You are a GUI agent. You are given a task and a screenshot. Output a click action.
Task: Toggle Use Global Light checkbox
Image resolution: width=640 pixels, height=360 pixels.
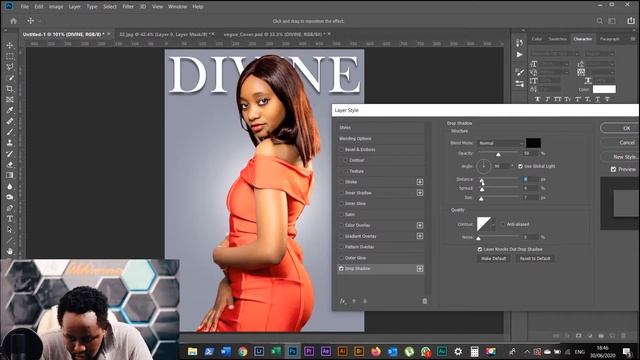coord(520,166)
